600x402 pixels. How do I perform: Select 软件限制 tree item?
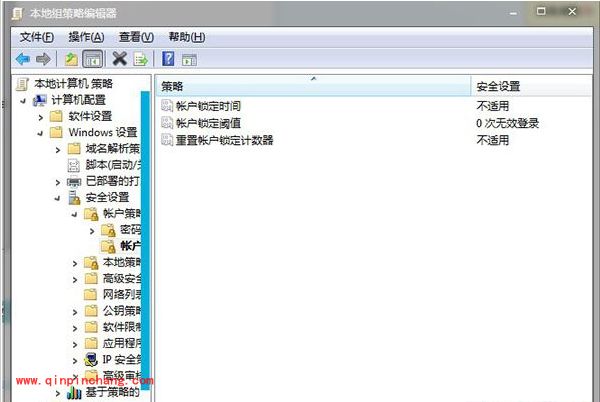coord(122,327)
